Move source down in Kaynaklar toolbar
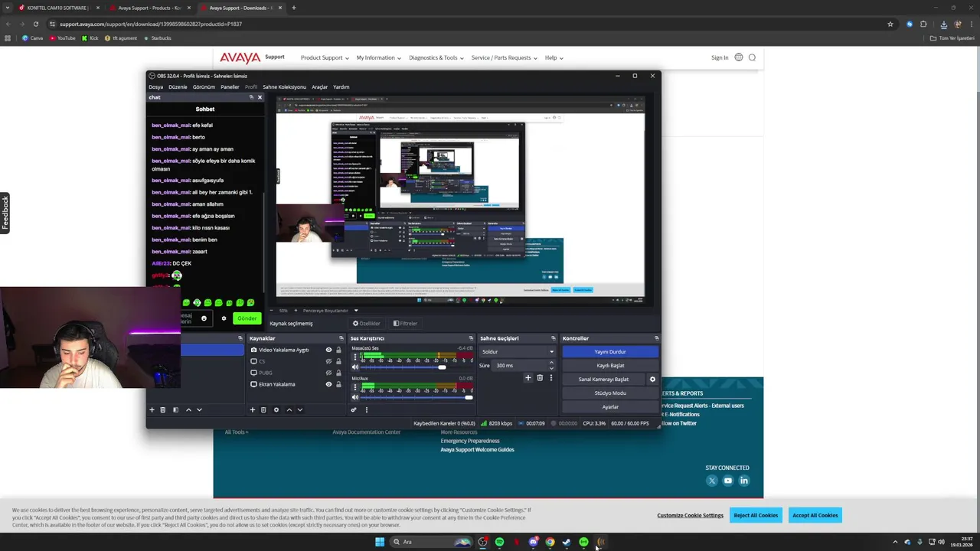The image size is (980, 551). [299, 409]
